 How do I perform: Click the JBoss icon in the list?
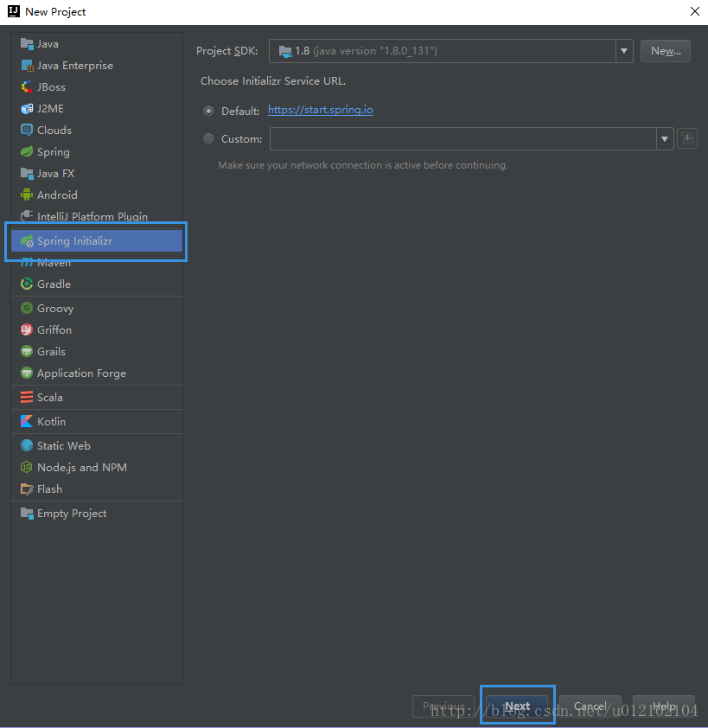click(x=27, y=86)
